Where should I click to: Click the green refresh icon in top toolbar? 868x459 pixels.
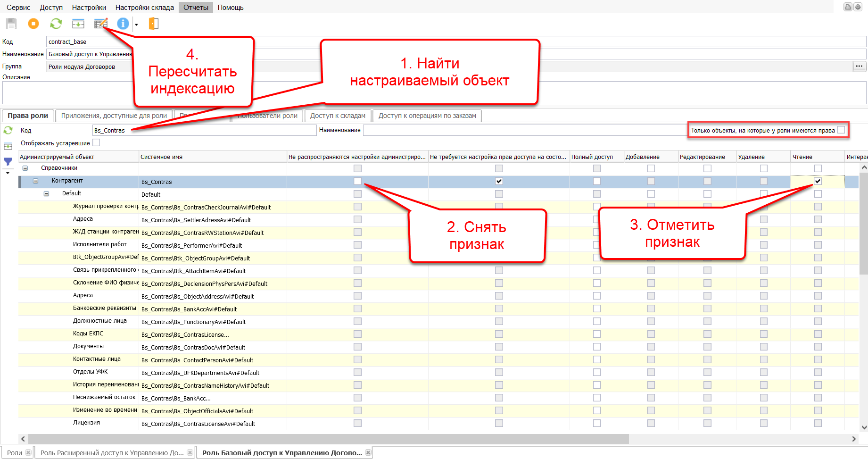click(x=56, y=24)
